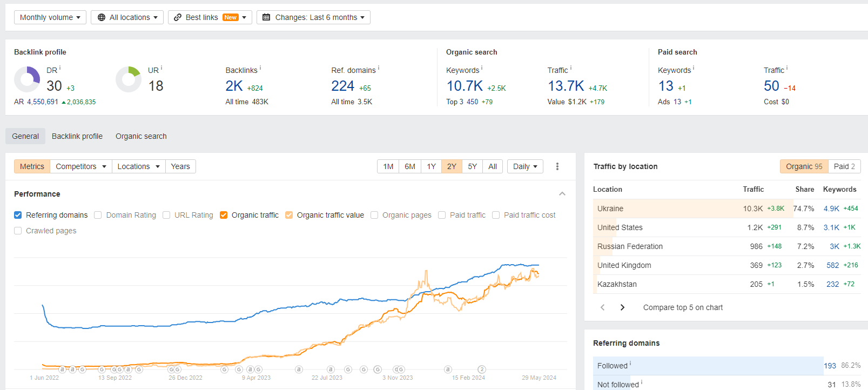Uncheck Referring domains checkbox
The height and width of the screenshot is (390, 868).
18,215
